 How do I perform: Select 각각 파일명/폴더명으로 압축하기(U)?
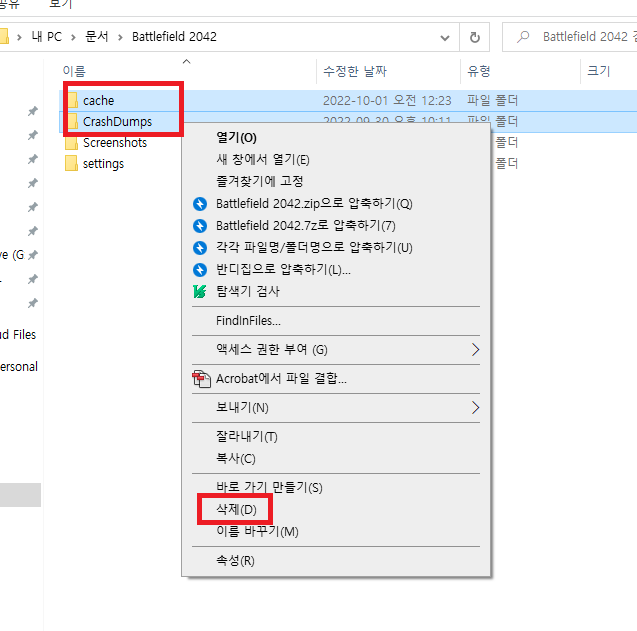pyautogui.click(x=314, y=247)
